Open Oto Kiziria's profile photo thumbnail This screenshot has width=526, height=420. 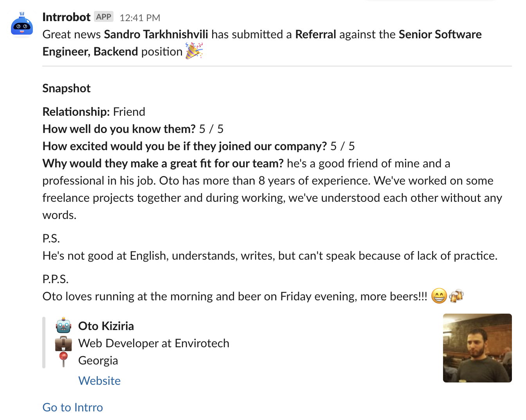(477, 348)
